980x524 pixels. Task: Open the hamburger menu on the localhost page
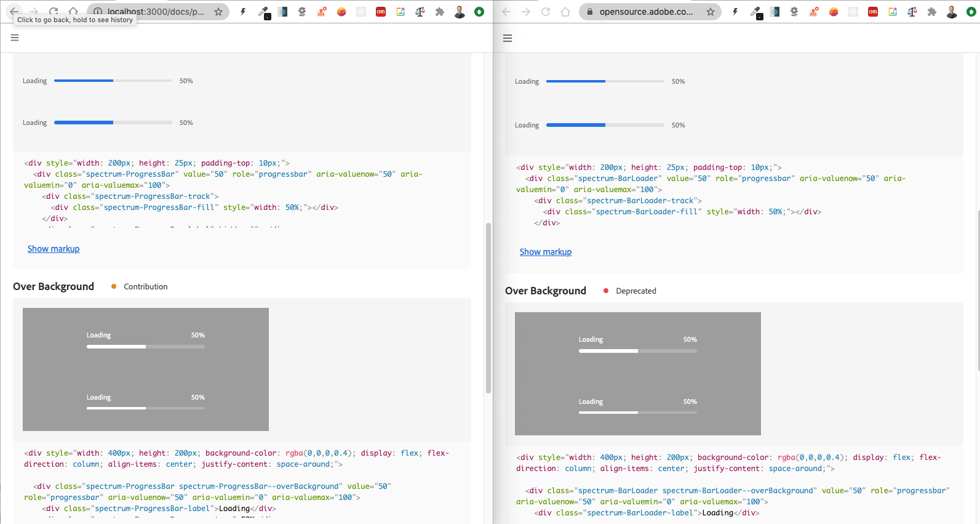tap(15, 38)
